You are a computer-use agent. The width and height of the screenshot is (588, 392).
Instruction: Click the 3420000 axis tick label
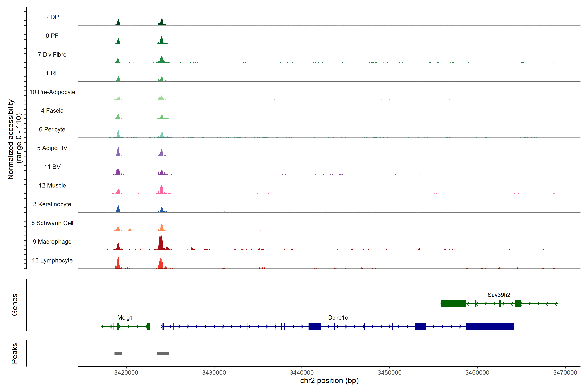[x=126, y=373]
